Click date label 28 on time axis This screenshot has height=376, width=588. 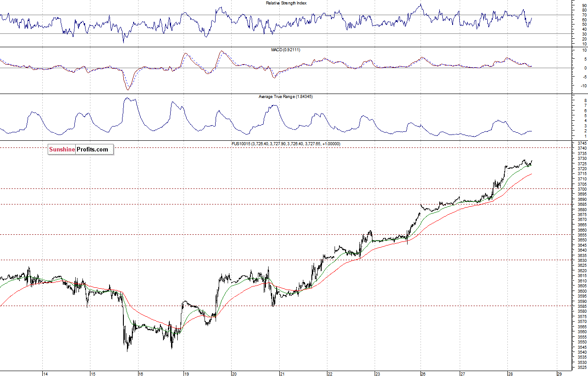tap(510, 373)
